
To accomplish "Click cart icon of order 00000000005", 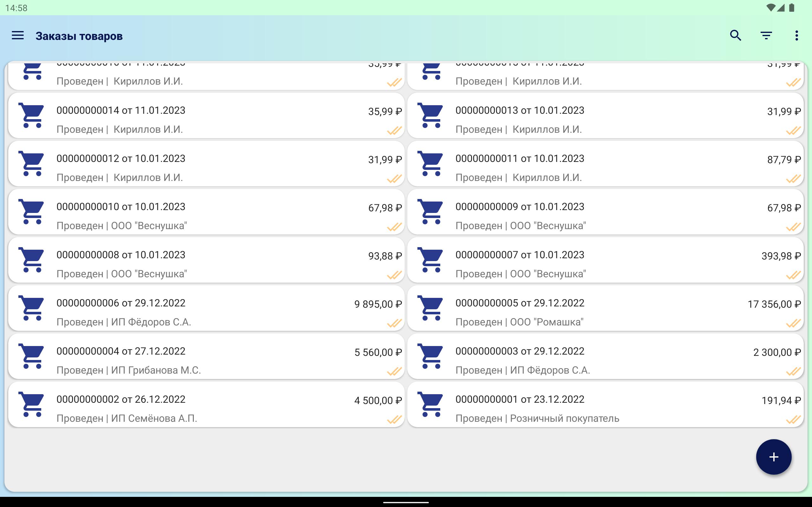I will coord(431,308).
